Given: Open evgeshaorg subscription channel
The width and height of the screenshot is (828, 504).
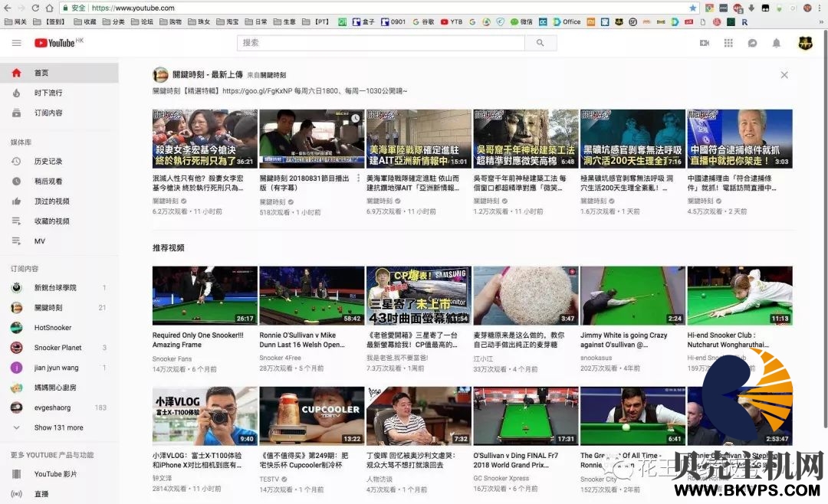Looking at the screenshot, I should [x=59, y=408].
